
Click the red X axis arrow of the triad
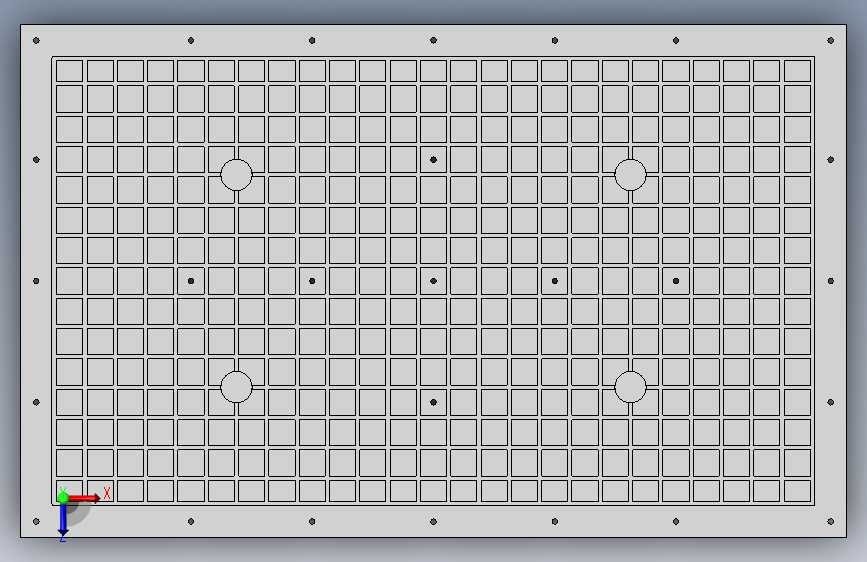pyautogui.click(x=85, y=498)
